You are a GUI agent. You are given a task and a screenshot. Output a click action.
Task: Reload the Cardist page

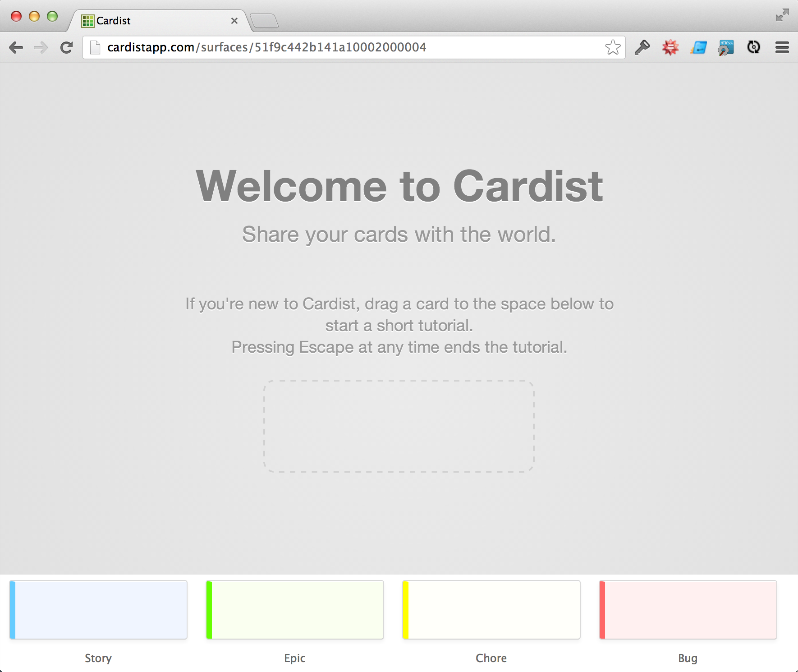[x=67, y=47]
